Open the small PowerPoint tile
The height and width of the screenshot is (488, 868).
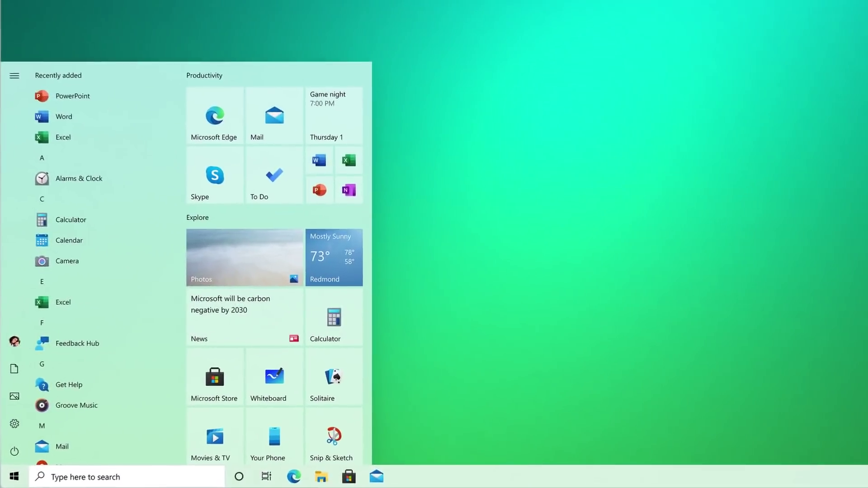[319, 190]
